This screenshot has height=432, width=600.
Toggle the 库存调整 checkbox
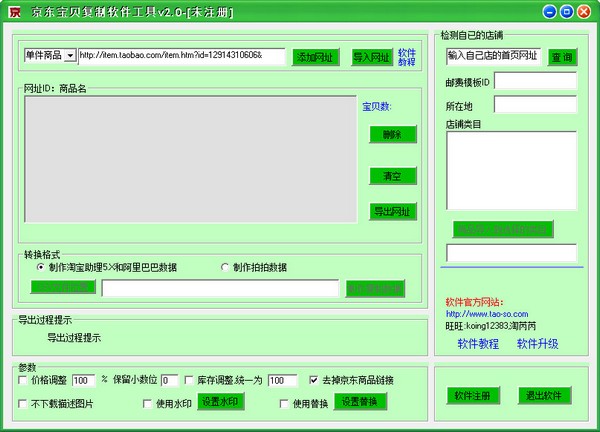tap(189, 381)
